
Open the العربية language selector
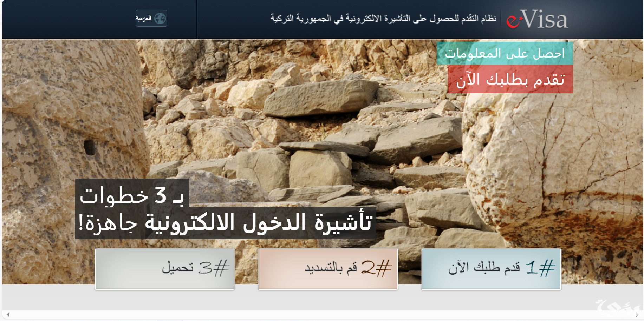click(151, 18)
